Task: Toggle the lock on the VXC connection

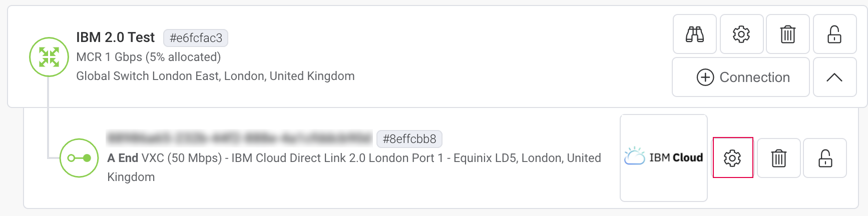Action: coord(825,158)
